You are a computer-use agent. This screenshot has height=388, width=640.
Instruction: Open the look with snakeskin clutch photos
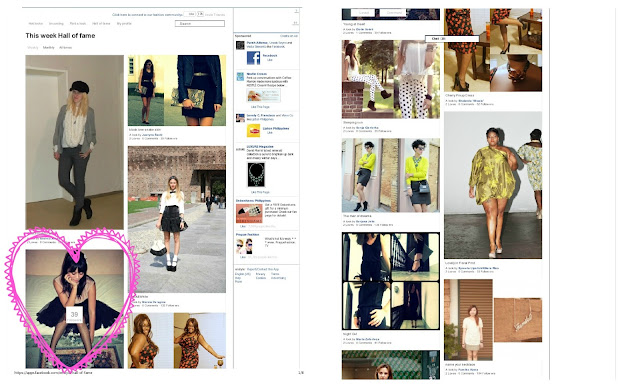(177, 91)
